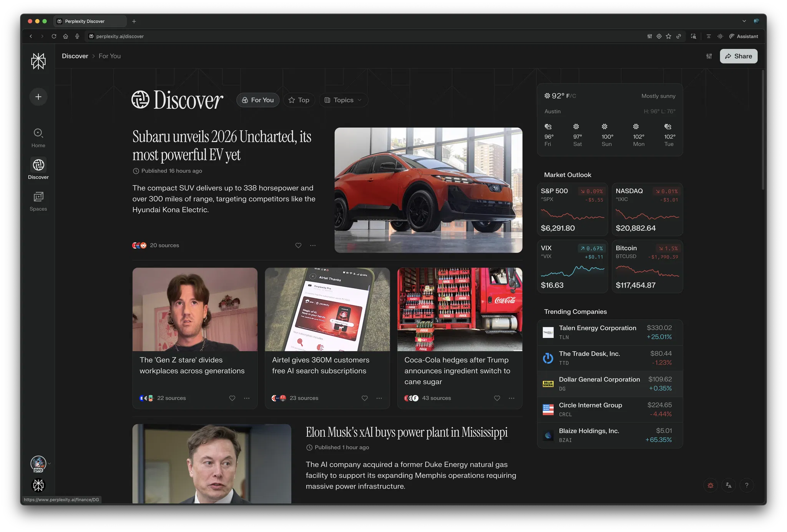787x532 pixels.
Task: Open more options on Coca-Cola card
Action: coord(511,398)
